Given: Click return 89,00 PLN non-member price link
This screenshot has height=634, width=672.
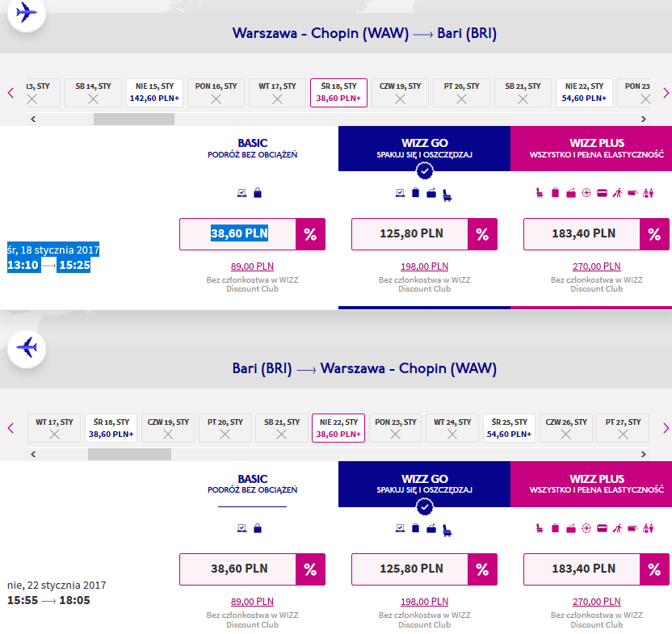Looking at the screenshot, I should 253,602.
